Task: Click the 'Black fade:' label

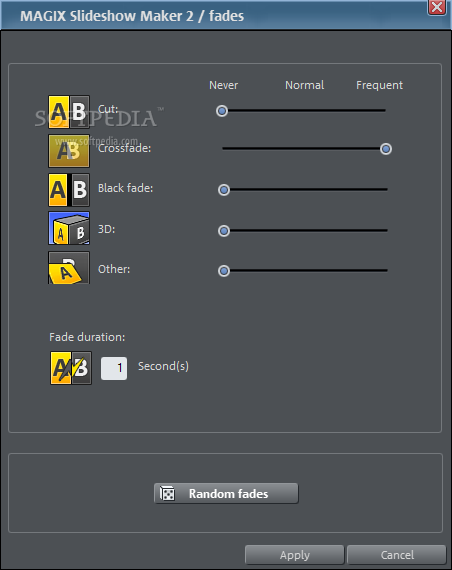Action: coord(125,188)
